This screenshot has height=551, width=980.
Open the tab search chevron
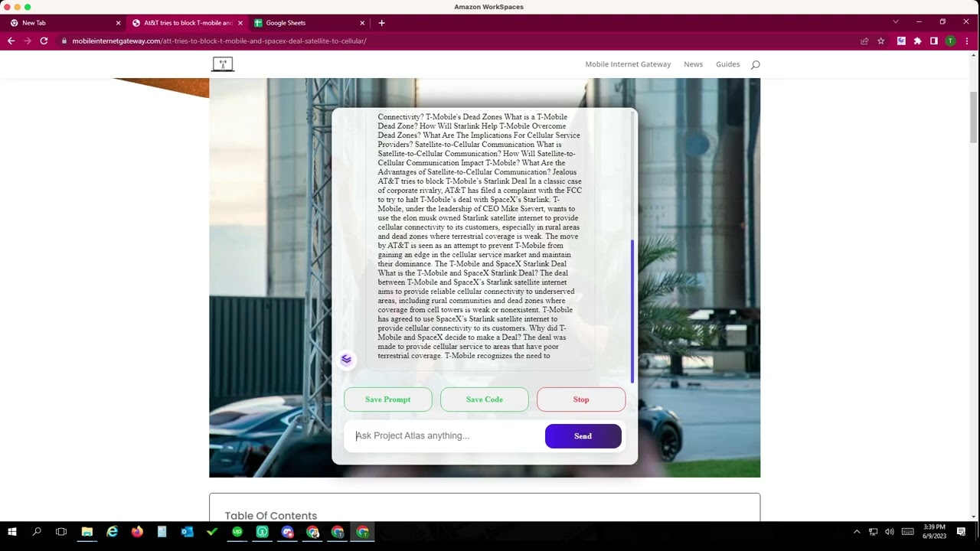click(895, 21)
